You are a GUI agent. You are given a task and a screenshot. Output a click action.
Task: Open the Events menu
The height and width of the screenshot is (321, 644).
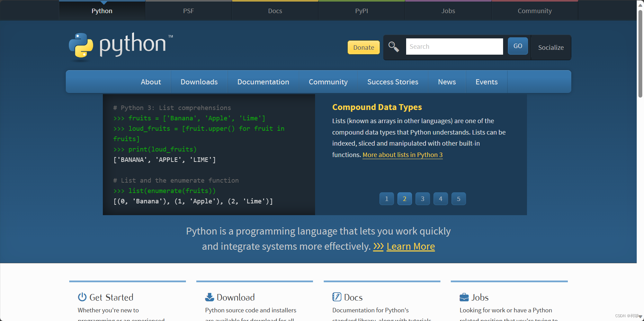[486, 82]
